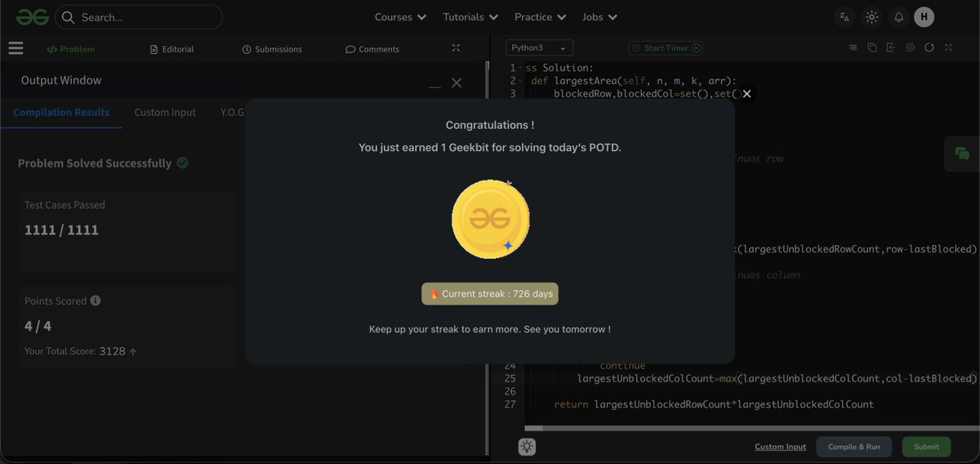980x464 pixels.
Task: Click the Congratulations ! heading
Action: (x=490, y=125)
